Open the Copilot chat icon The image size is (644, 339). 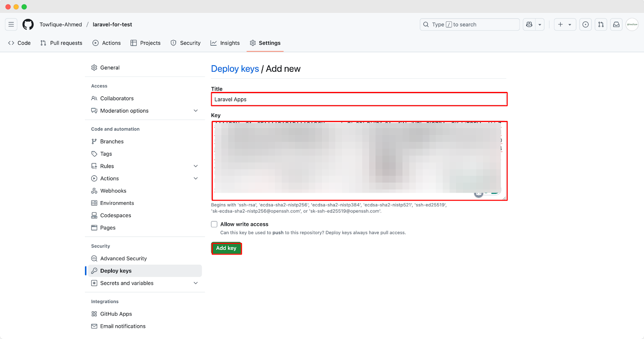[x=529, y=25]
